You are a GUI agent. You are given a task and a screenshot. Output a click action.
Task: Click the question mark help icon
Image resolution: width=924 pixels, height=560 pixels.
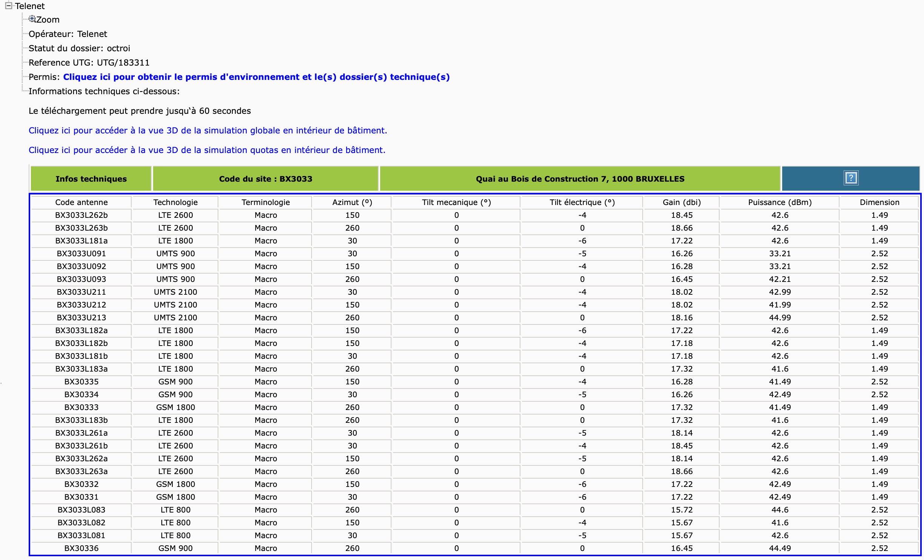(851, 178)
